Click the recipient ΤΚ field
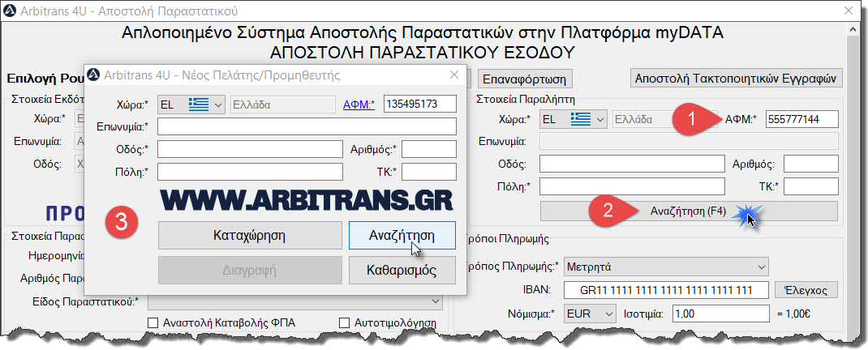This screenshot has width=868, height=350. pyautogui.click(x=811, y=186)
